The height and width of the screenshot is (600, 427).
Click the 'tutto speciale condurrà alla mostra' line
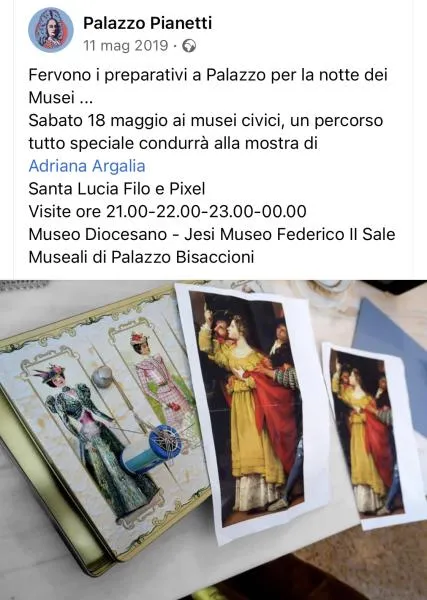(173, 143)
